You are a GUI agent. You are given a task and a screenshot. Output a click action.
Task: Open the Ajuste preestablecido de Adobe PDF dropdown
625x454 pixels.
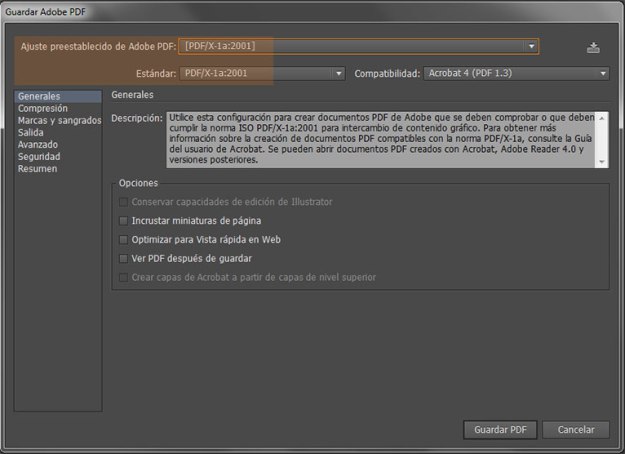pyautogui.click(x=358, y=46)
